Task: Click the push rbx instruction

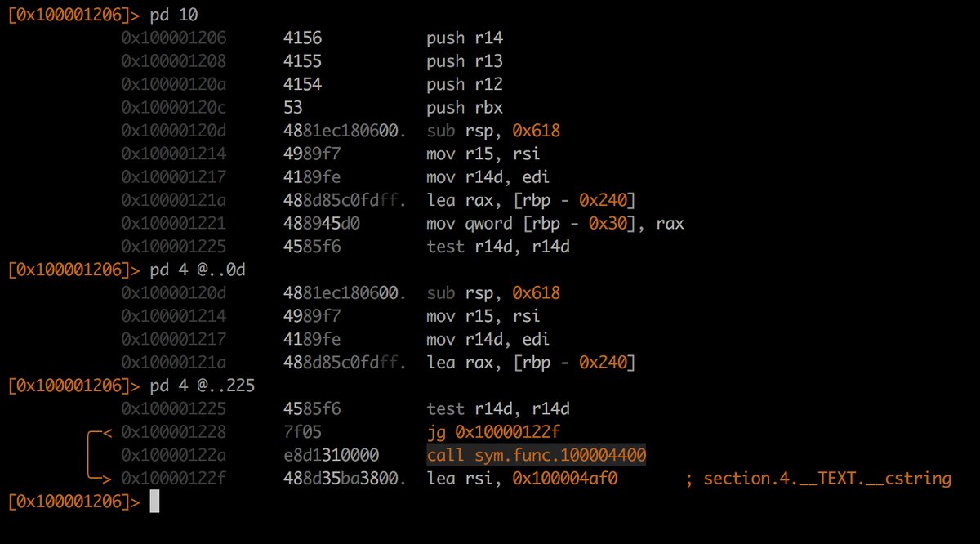Action: pyautogui.click(x=465, y=108)
